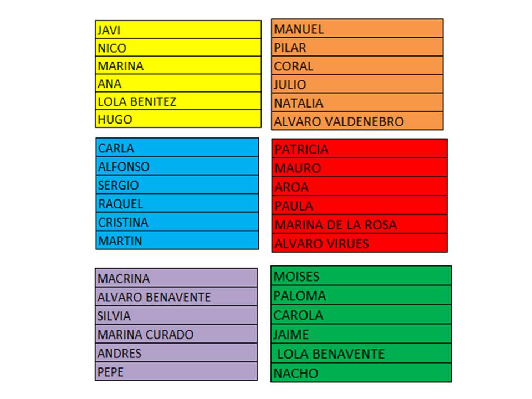Select the ALVARO BENAVENTE cell

tap(176, 297)
